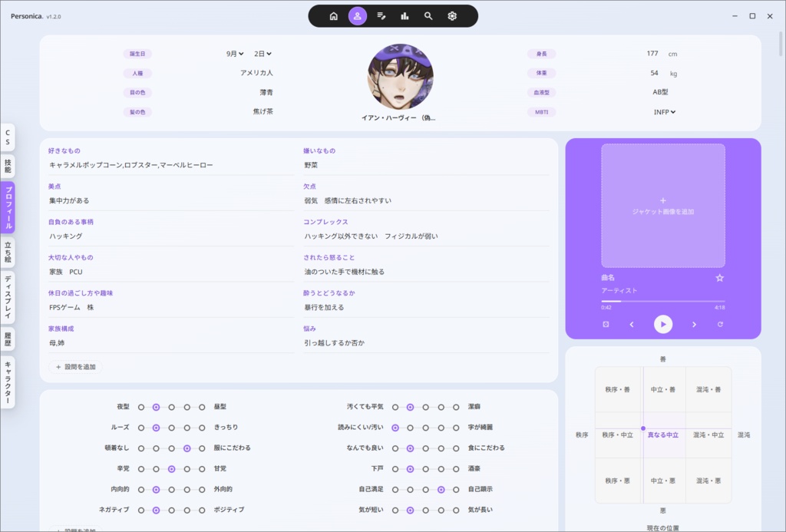Choose the 秩序・善 alignment cell
This screenshot has width=786, height=532.
coord(618,390)
